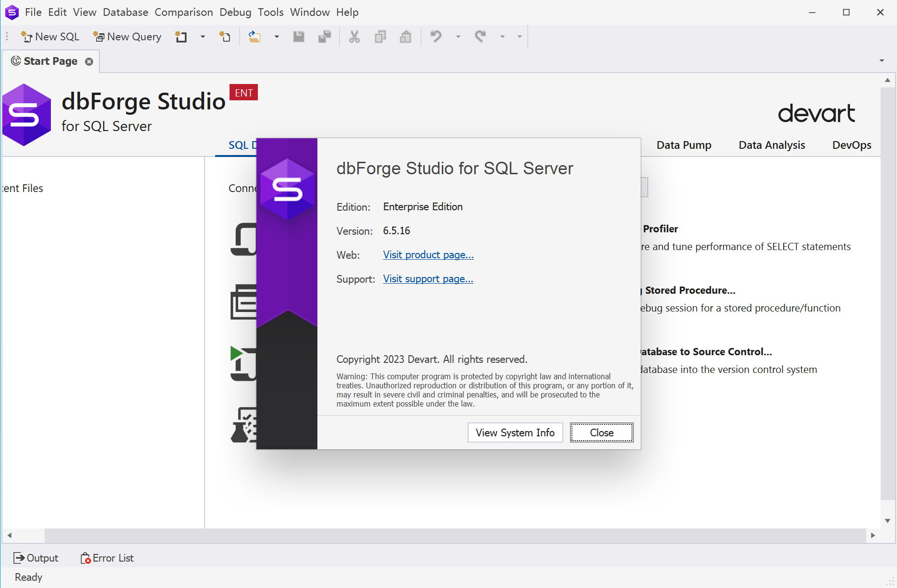The image size is (897, 588).
Task: Click the horizontal scrollbar right arrow
Action: (x=873, y=535)
